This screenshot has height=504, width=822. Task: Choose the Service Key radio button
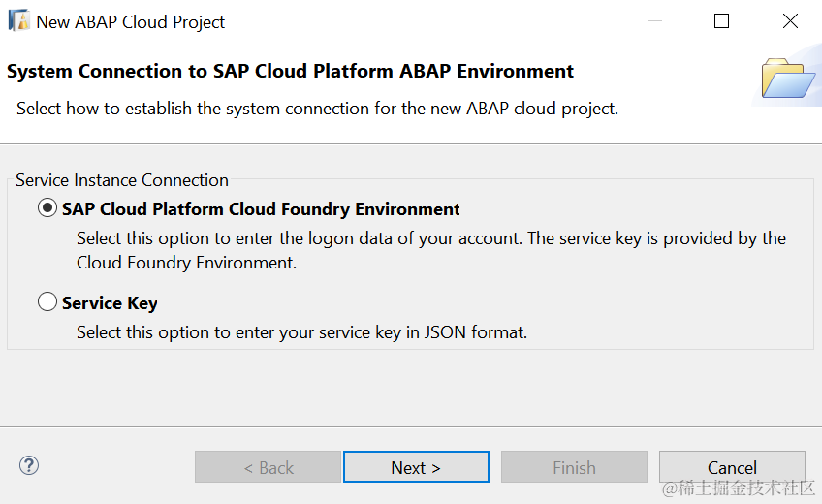pos(47,302)
